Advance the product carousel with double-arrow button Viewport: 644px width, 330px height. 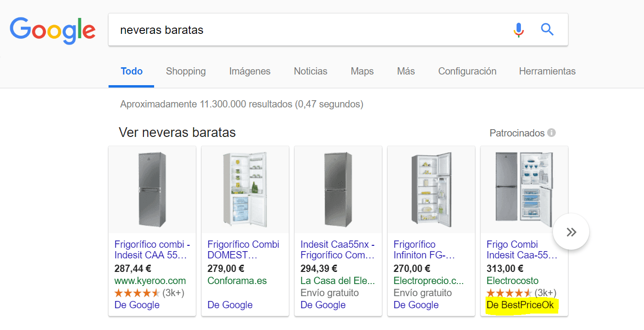pos(571,232)
